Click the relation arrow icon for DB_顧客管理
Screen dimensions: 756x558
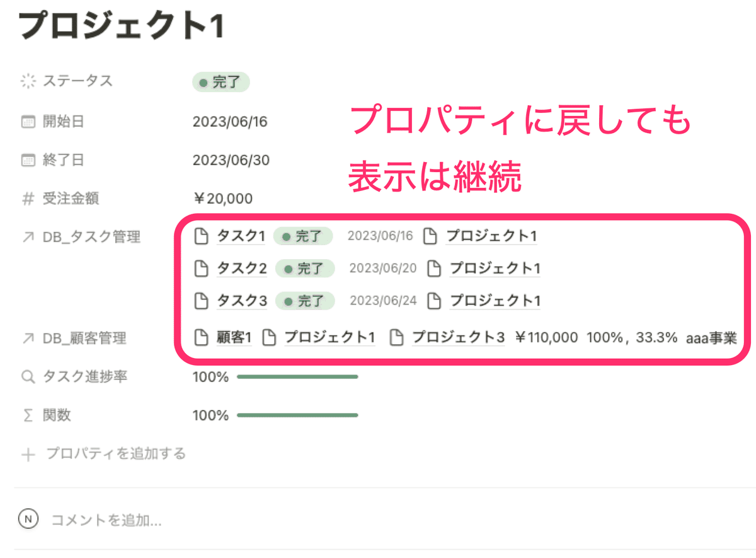(28, 338)
